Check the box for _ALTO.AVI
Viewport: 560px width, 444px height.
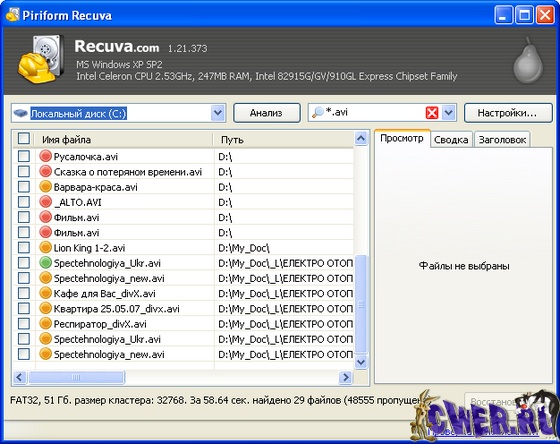point(24,202)
